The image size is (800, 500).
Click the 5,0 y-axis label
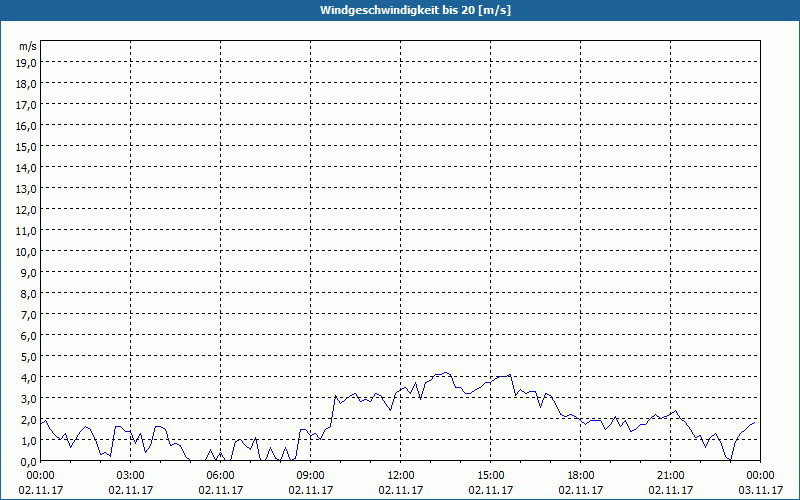[x=29, y=357]
